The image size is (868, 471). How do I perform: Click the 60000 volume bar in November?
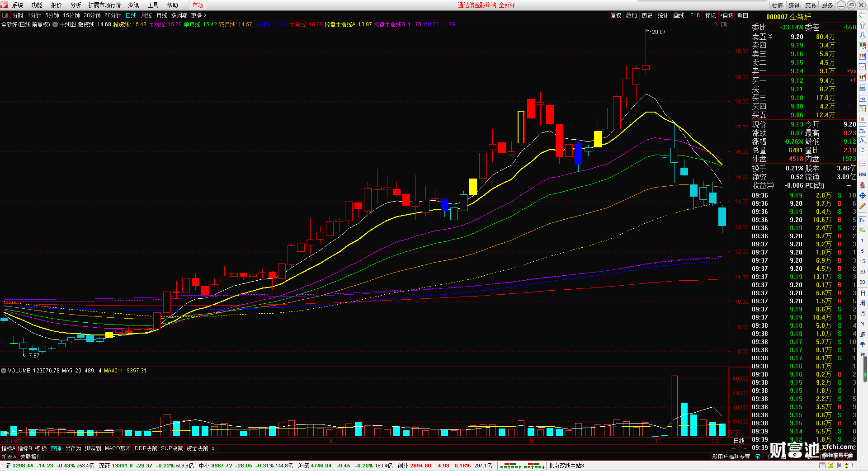(674, 405)
